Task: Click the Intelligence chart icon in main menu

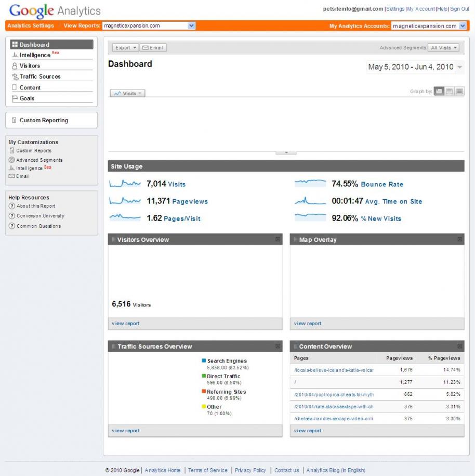Action: [x=15, y=55]
